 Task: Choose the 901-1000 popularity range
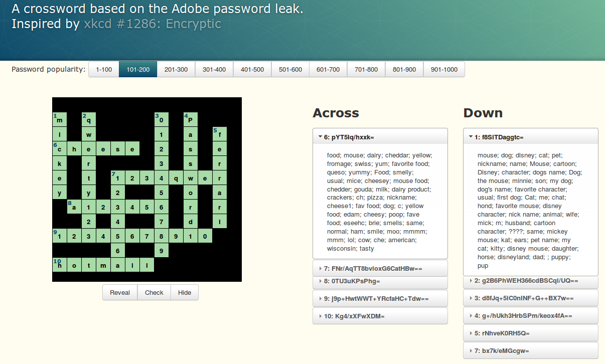click(444, 70)
